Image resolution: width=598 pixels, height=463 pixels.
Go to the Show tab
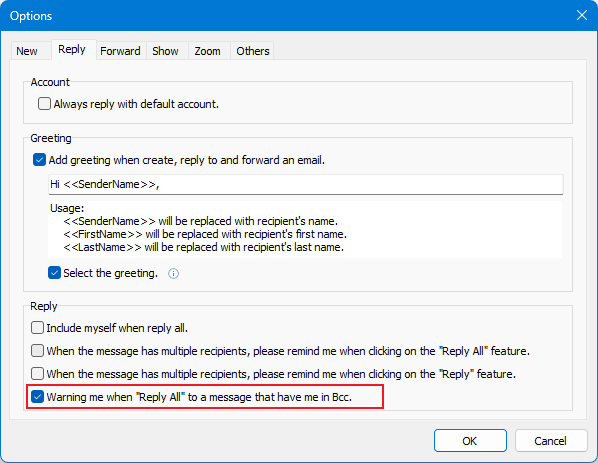point(165,51)
